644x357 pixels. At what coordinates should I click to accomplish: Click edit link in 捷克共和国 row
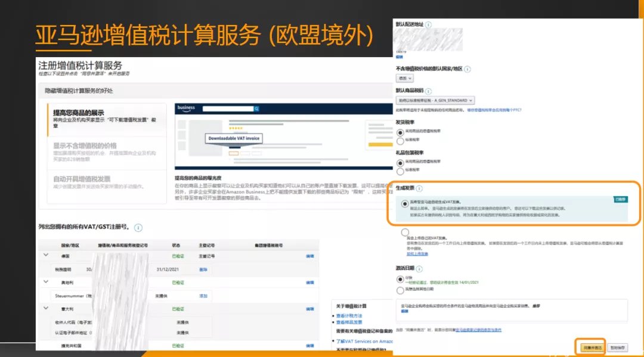coord(310,346)
